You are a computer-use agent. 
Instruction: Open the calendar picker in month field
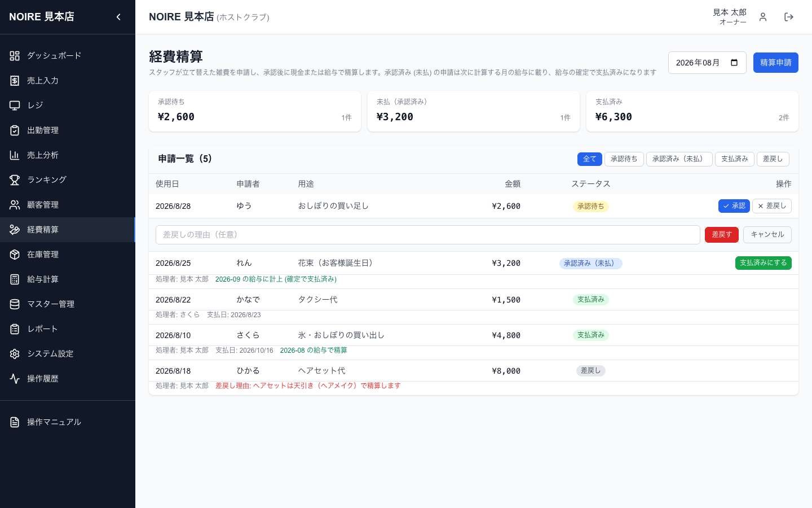point(734,63)
